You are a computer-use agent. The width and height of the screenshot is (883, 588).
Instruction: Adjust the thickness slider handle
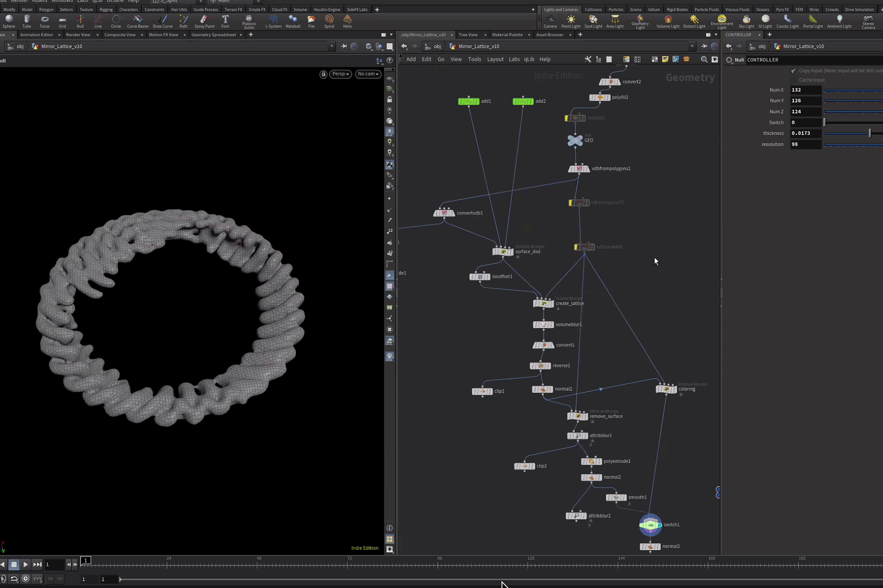point(869,133)
